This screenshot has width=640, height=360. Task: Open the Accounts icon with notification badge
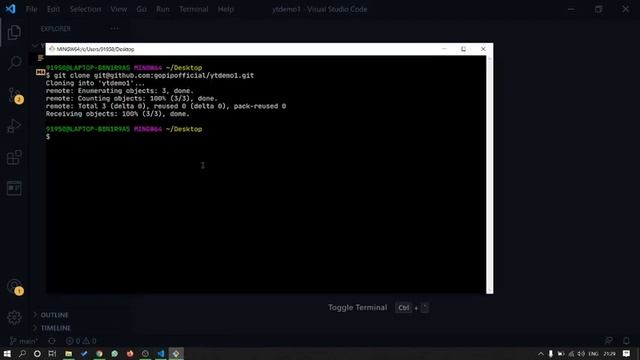[x=15, y=287]
